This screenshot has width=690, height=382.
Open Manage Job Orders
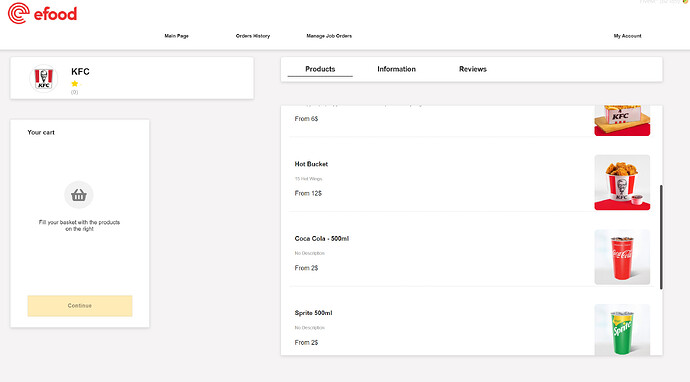329,36
